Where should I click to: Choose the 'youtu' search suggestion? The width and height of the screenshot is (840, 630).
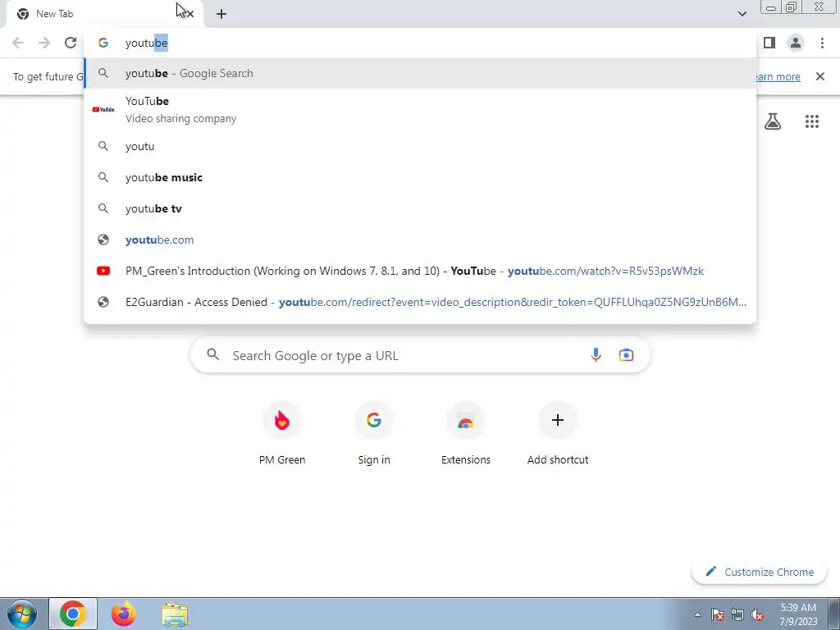pyautogui.click(x=420, y=146)
